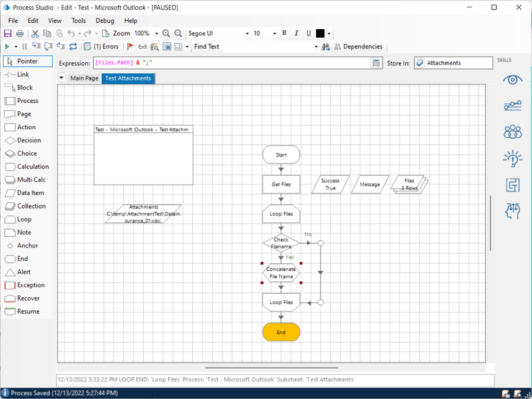
Task: Toggle Underline text formatting
Action: click(x=308, y=34)
